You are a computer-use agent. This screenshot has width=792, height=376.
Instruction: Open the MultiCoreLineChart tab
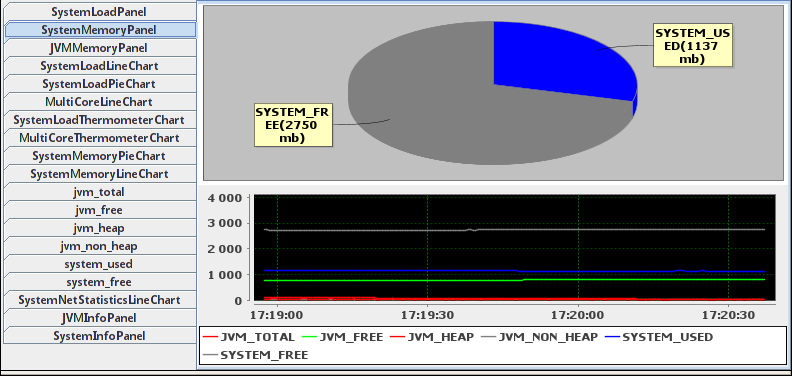100,102
